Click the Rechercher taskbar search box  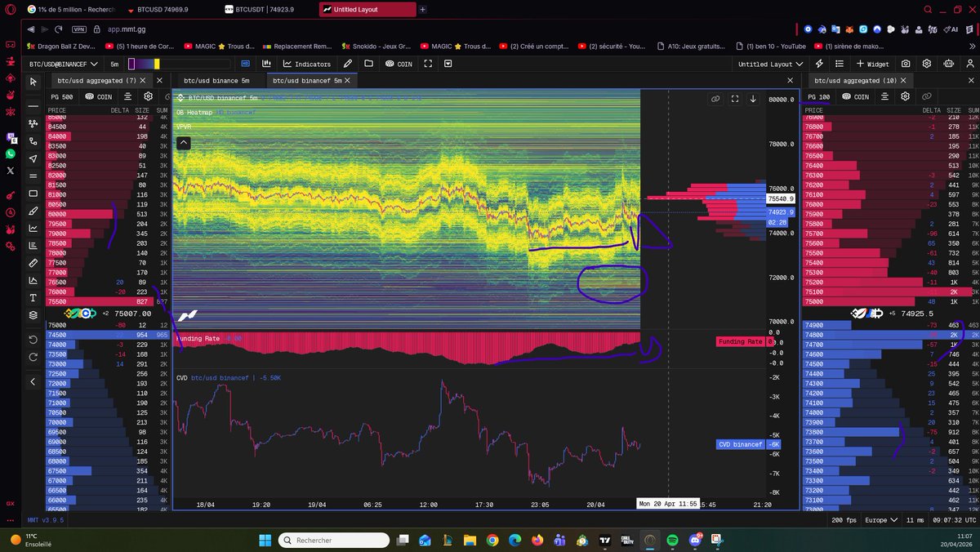click(332, 540)
